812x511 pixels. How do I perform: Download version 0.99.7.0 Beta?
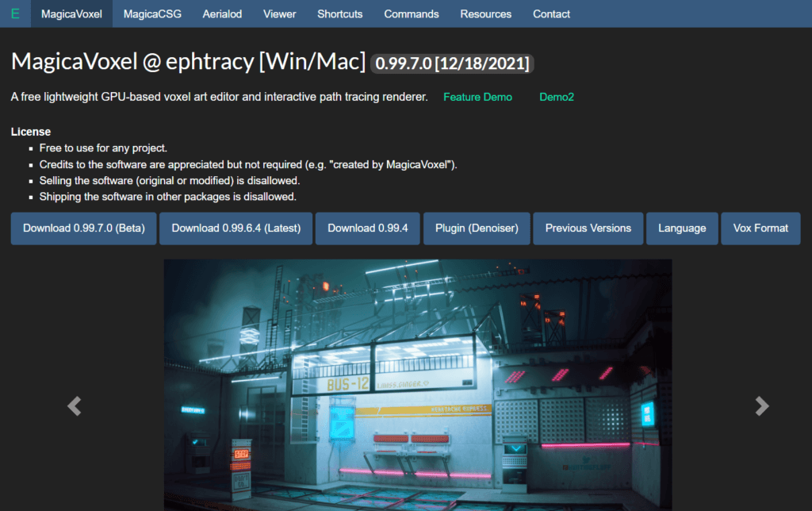point(84,228)
